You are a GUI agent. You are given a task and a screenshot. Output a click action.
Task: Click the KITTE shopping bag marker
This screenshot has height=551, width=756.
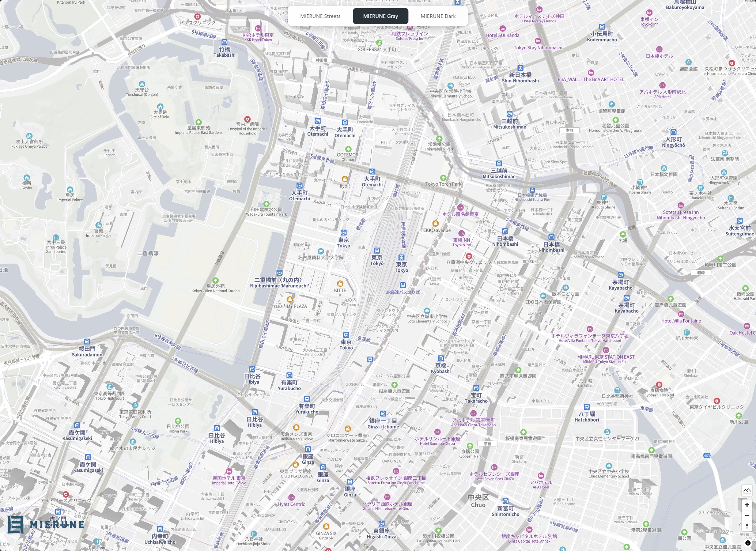(x=340, y=284)
